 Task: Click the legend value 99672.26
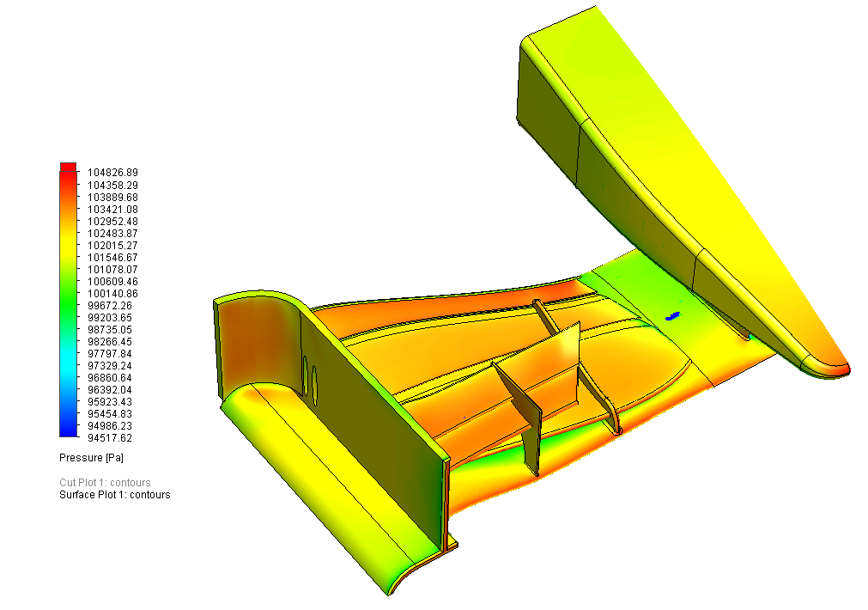point(116,305)
